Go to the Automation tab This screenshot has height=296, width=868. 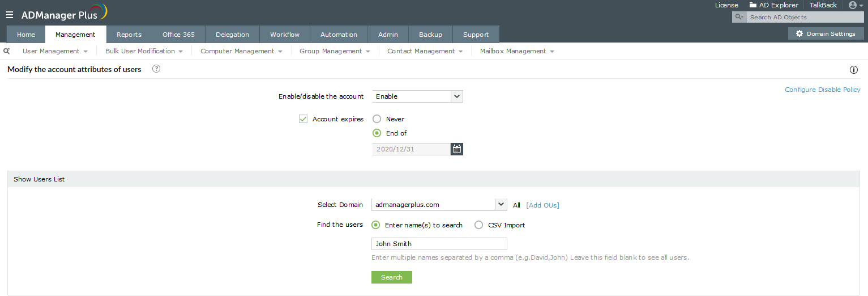[x=339, y=35]
